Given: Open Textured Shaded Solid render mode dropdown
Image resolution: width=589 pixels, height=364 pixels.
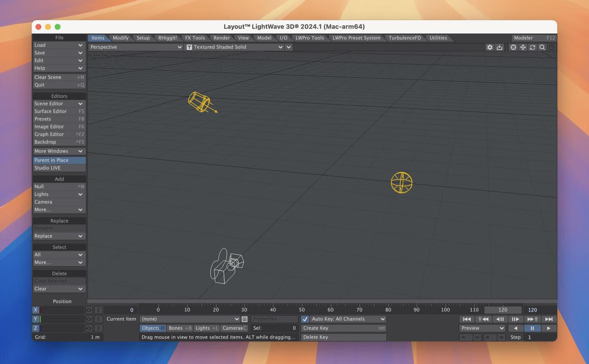Looking at the screenshot, I should coord(234,47).
